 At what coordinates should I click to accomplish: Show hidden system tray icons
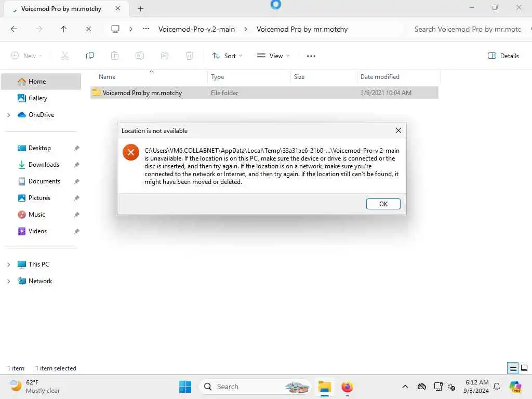405,387
